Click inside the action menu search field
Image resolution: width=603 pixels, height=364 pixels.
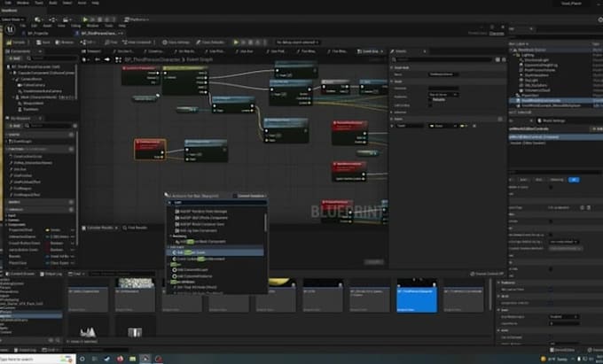pyautogui.click(x=219, y=202)
